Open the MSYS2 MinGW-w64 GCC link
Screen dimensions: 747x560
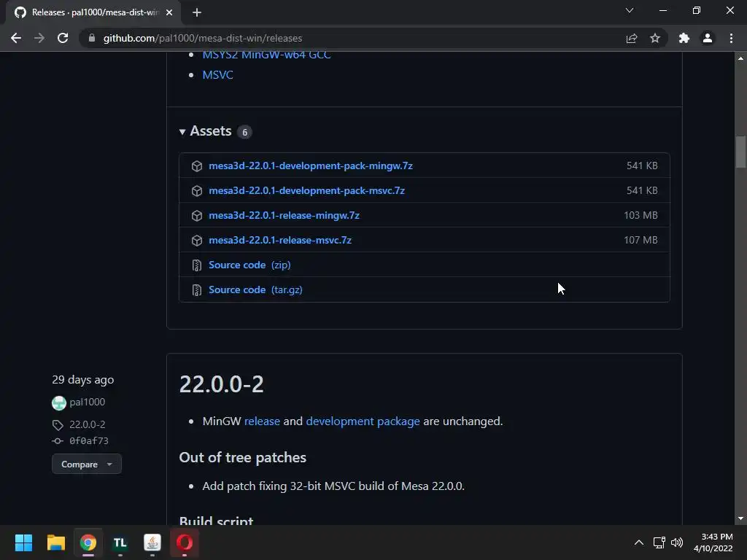point(266,54)
